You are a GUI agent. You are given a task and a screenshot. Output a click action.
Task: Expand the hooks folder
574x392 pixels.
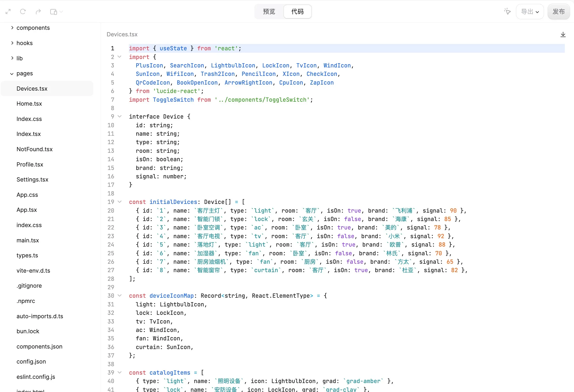[12, 43]
